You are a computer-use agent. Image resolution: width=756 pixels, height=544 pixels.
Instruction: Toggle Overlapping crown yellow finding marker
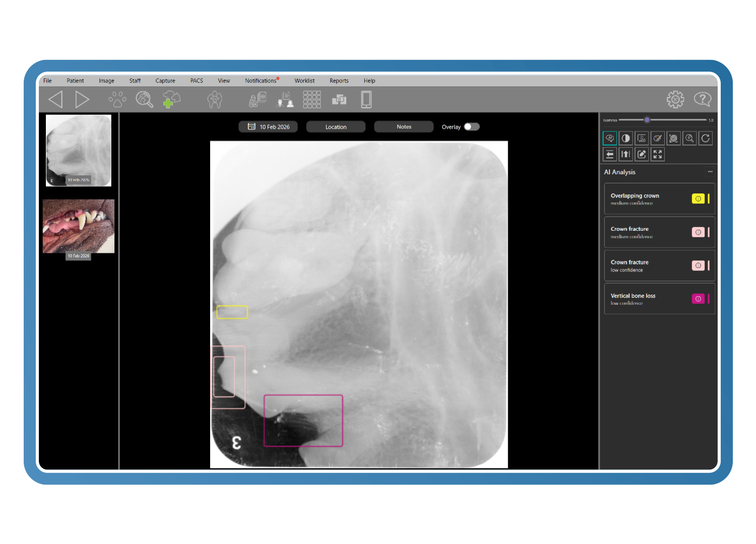(x=698, y=199)
